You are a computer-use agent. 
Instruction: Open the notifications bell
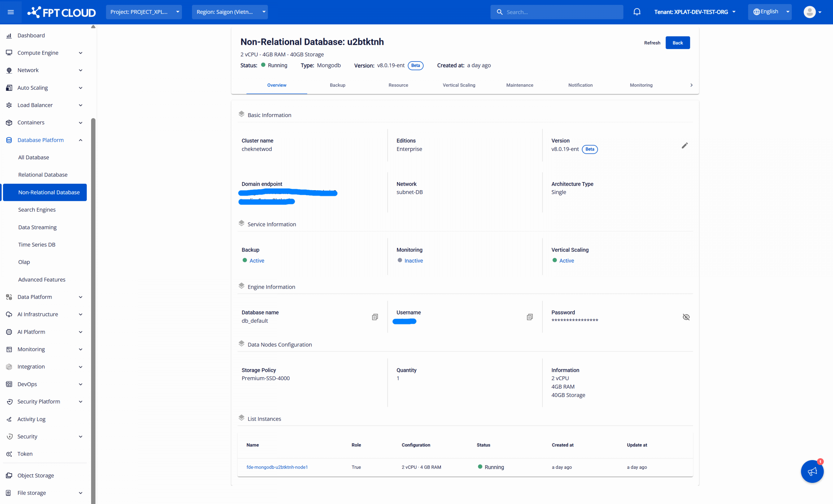636,12
